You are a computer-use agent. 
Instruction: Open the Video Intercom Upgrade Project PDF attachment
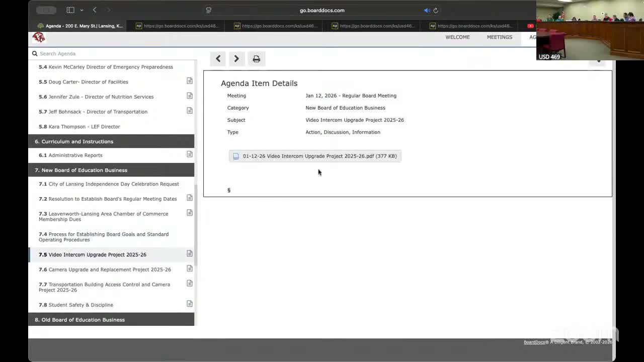(315, 156)
